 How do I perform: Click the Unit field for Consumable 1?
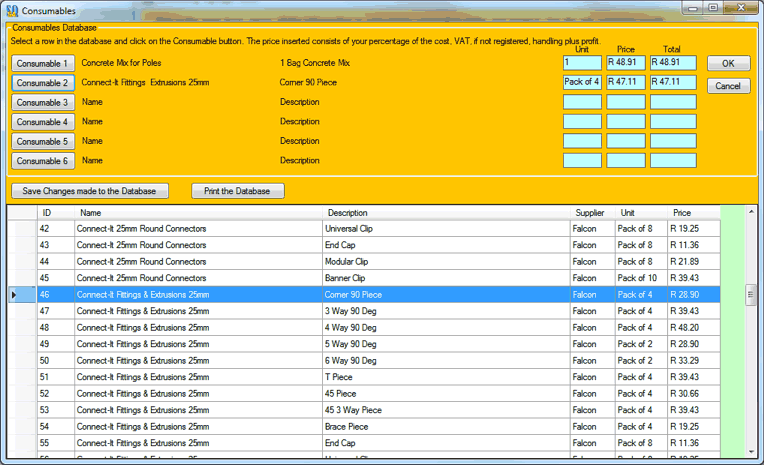coord(582,63)
